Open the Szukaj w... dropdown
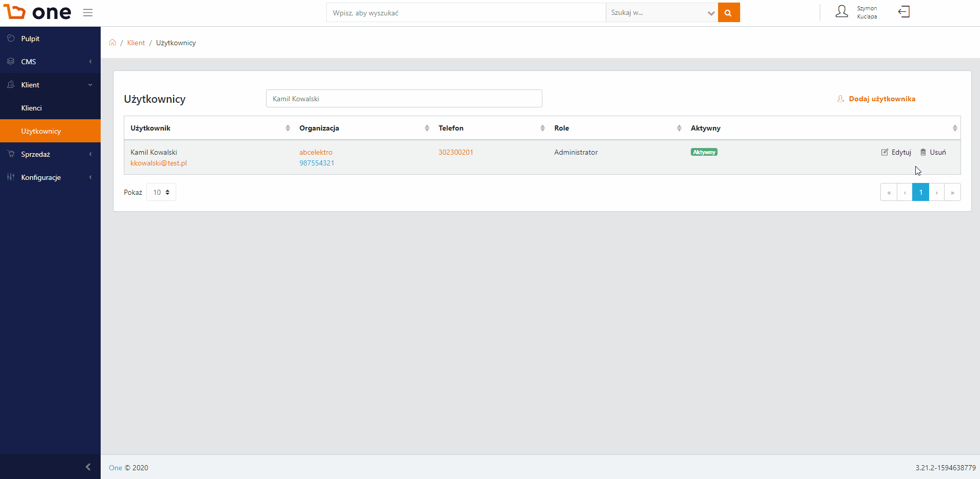The height and width of the screenshot is (479, 980). (662, 13)
